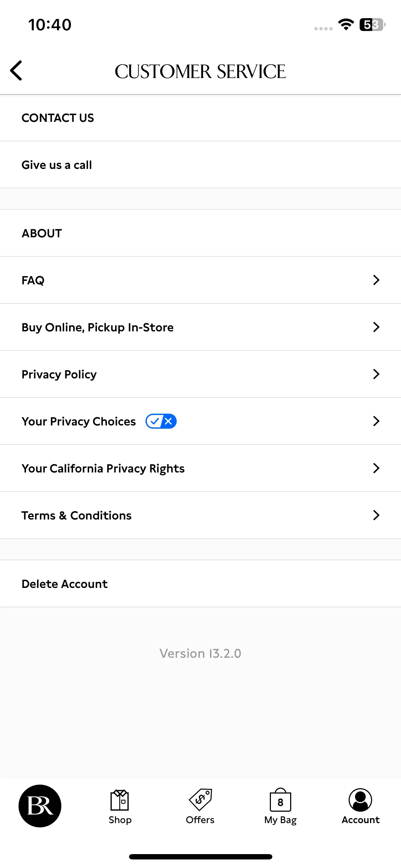401x868 pixels.
Task: Tap the Wi-Fi status icon
Action: tap(346, 25)
